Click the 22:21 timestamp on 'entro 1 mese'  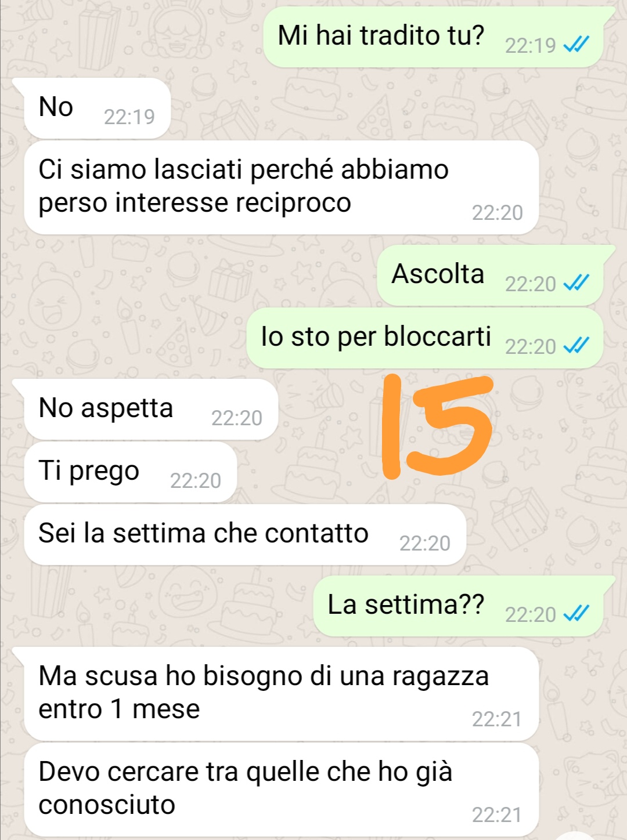[497, 719]
